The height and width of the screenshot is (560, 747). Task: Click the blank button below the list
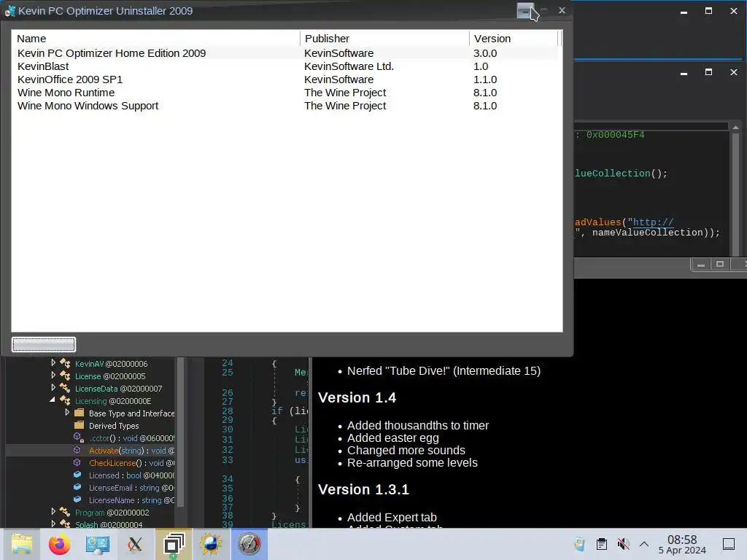coord(43,344)
